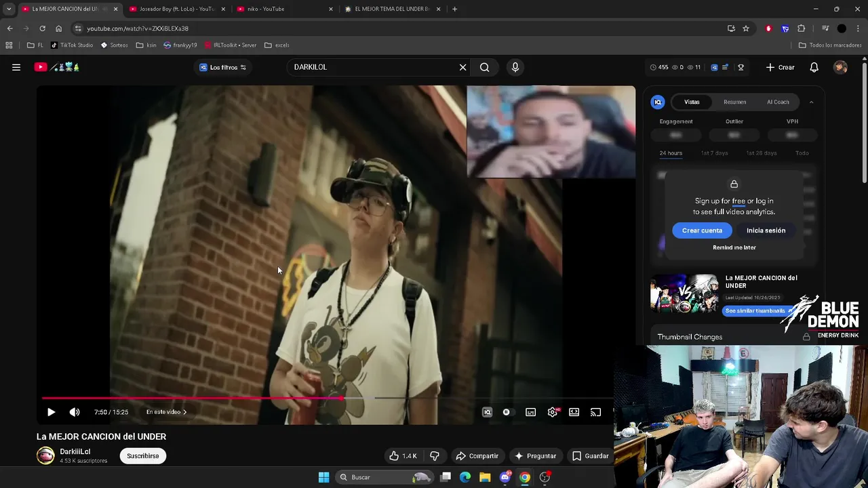Click in the DARKILOL search field
This screenshot has width=868, height=488.
373,67
